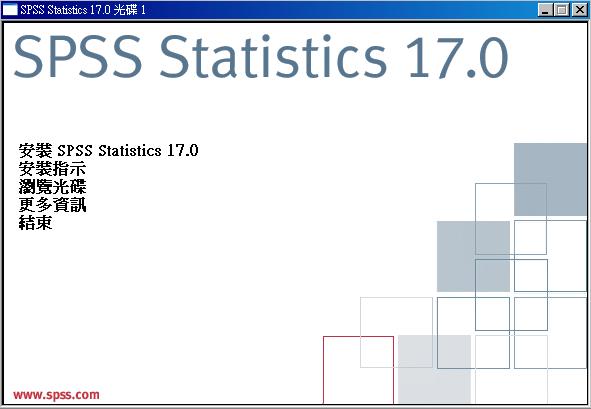Visit the www.spss.com link
591x409 pixels.
pyautogui.click(x=56, y=395)
